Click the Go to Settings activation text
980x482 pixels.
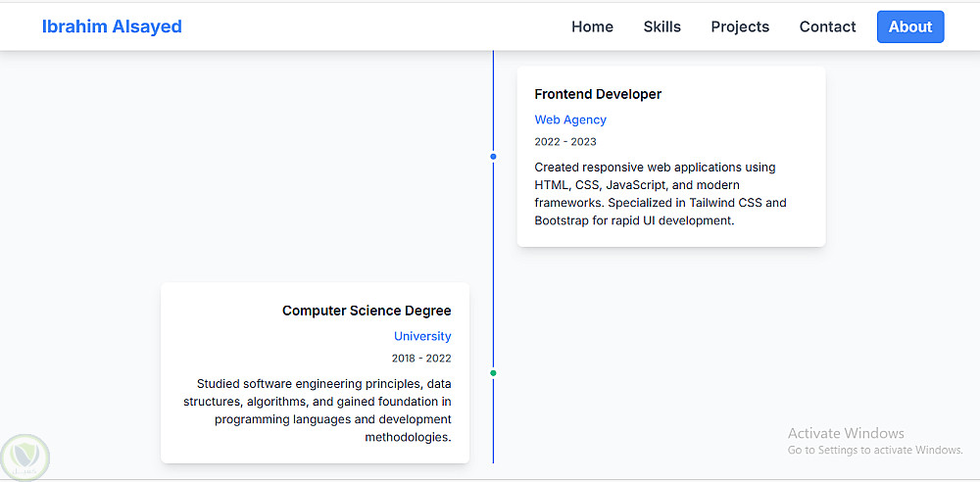(875, 451)
